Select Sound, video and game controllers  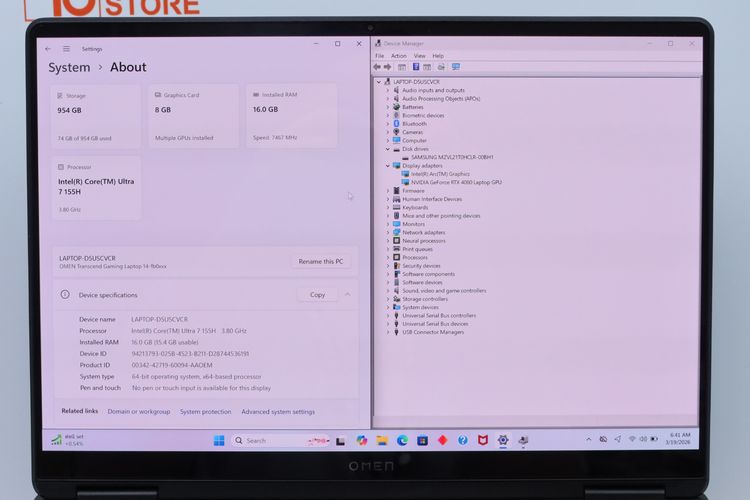444,290
